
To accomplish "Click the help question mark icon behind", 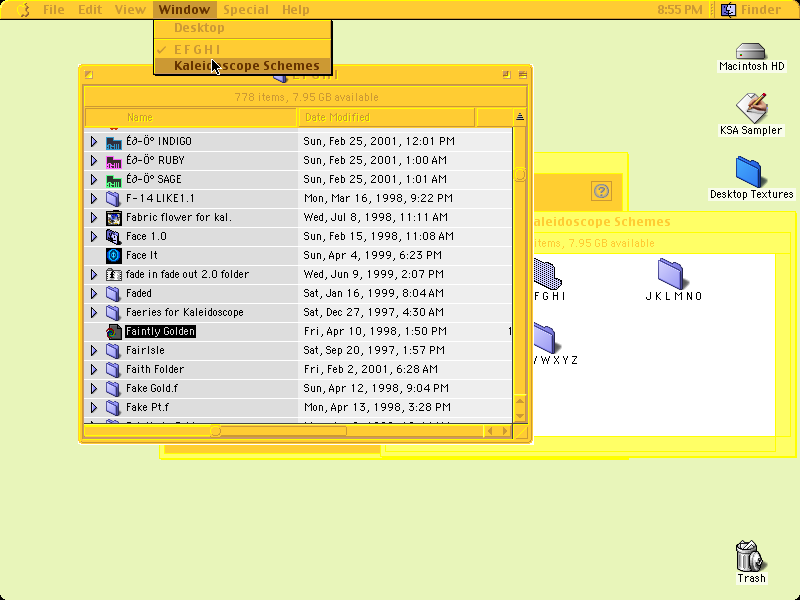I will pyautogui.click(x=602, y=191).
